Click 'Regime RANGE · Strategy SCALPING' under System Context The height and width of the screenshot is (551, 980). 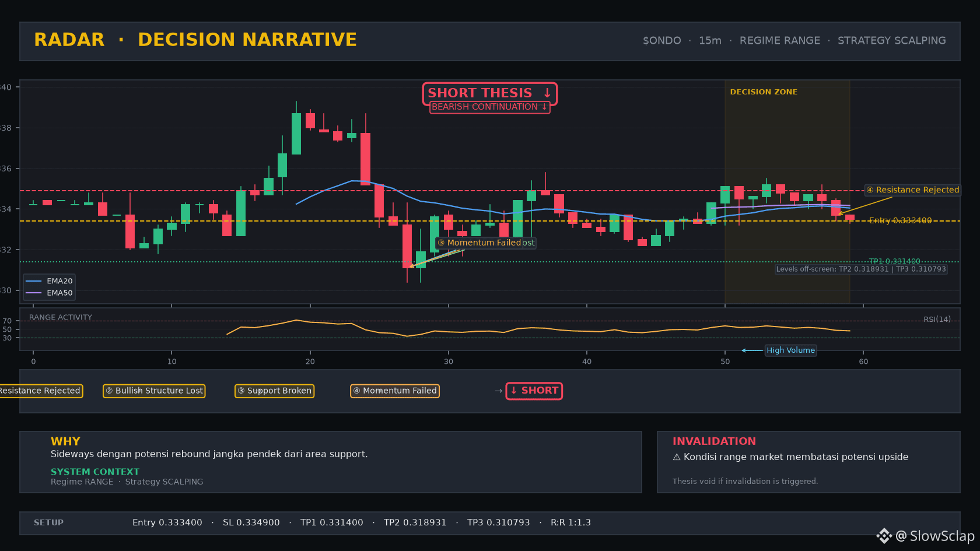pyautogui.click(x=127, y=482)
